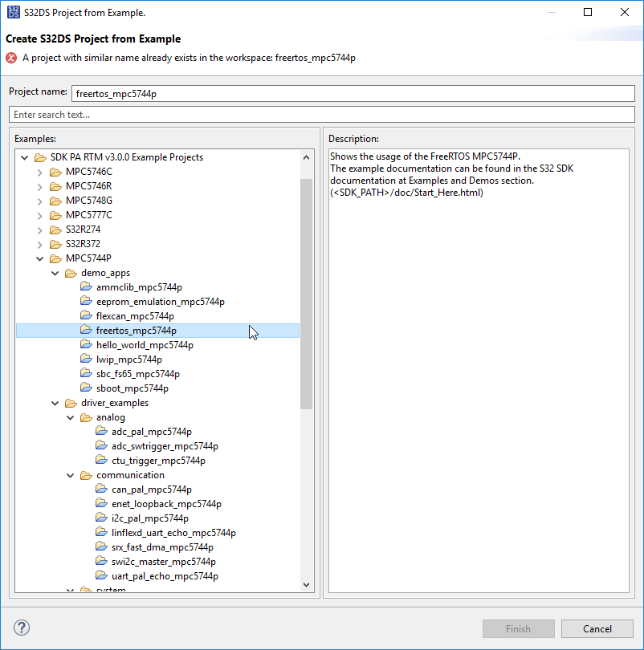Collapse the analog tree node
644x650 pixels.
(71, 417)
